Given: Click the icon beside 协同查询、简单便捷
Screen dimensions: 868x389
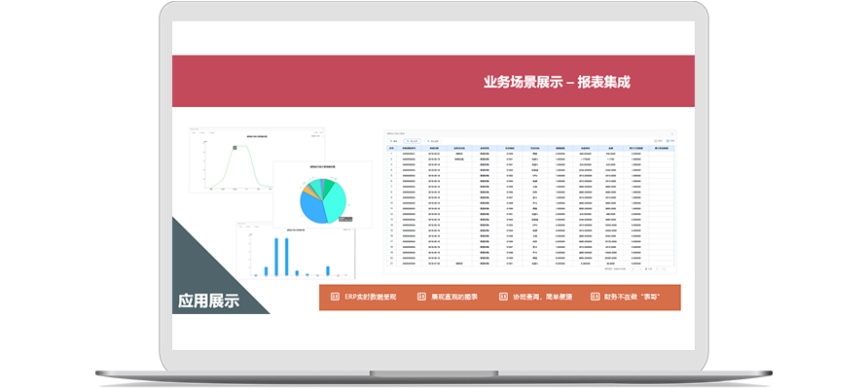Looking at the screenshot, I should [x=503, y=297].
